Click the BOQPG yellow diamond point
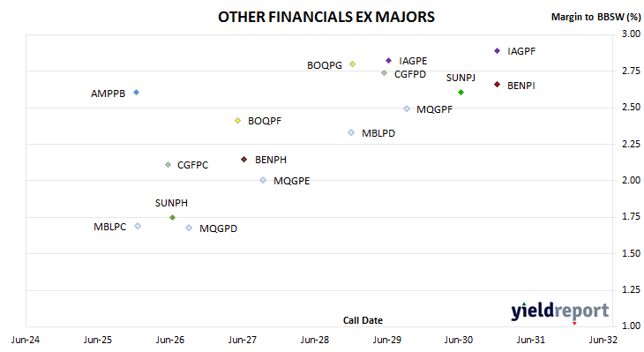This screenshot has width=644, height=352. (352, 64)
